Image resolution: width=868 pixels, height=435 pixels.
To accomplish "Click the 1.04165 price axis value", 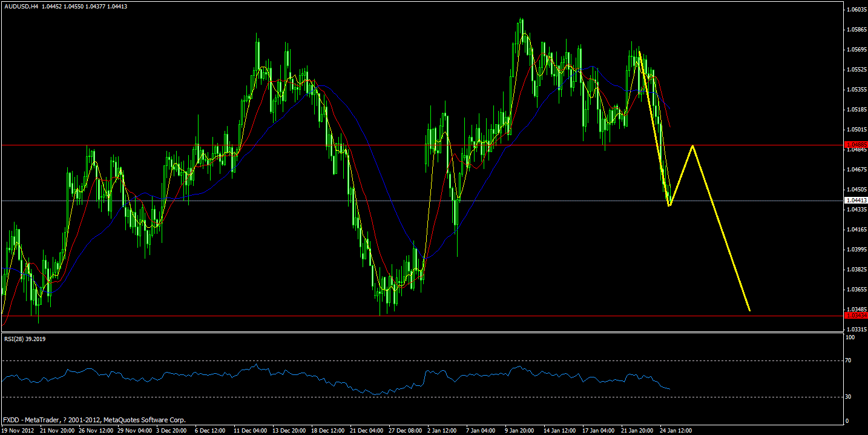I will (857, 230).
